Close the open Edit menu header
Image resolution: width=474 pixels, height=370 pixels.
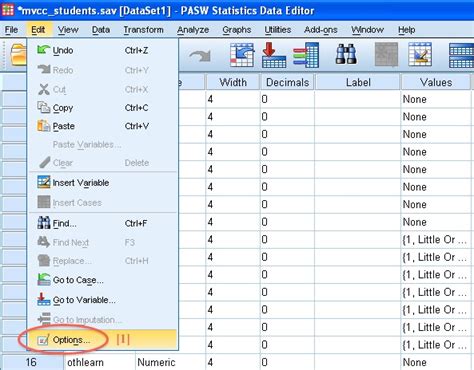[x=38, y=30]
